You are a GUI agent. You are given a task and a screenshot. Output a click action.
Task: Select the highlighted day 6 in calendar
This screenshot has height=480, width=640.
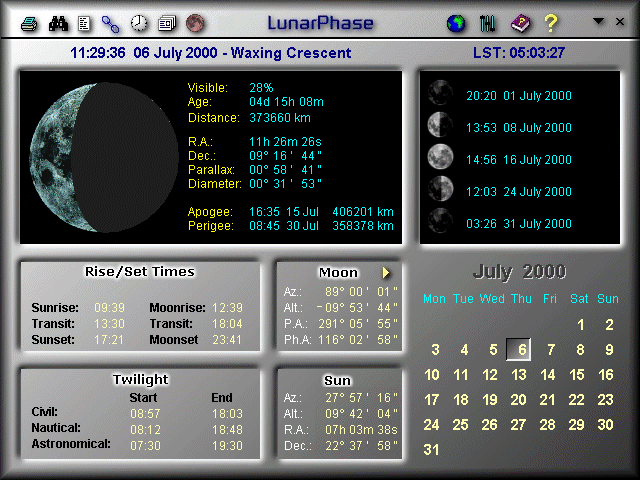click(x=519, y=349)
